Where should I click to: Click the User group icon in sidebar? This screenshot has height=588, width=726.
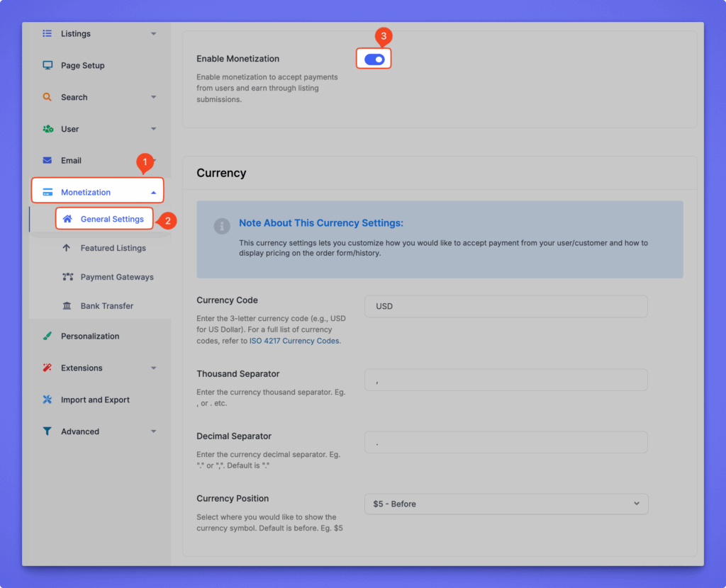tap(48, 129)
